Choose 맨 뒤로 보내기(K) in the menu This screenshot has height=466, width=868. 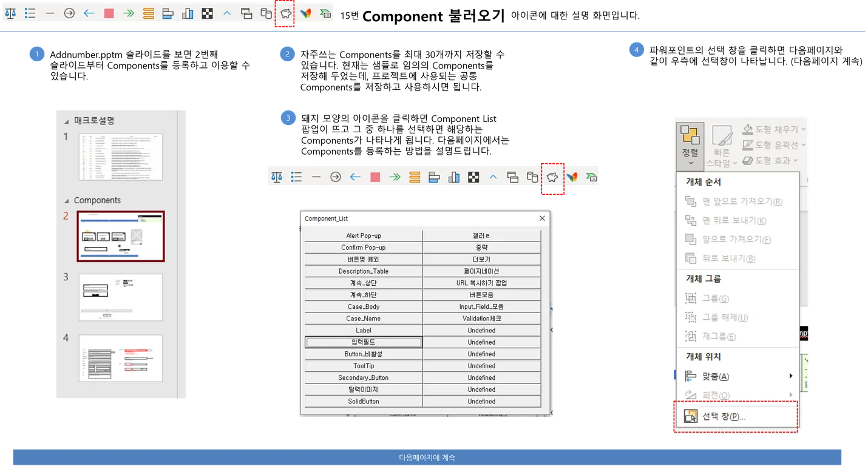click(x=738, y=220)
